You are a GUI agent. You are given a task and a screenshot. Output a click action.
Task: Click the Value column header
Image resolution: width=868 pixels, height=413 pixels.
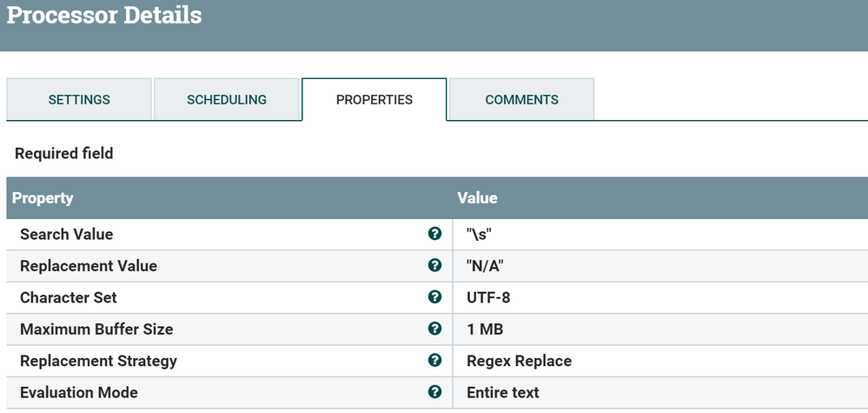477,198
